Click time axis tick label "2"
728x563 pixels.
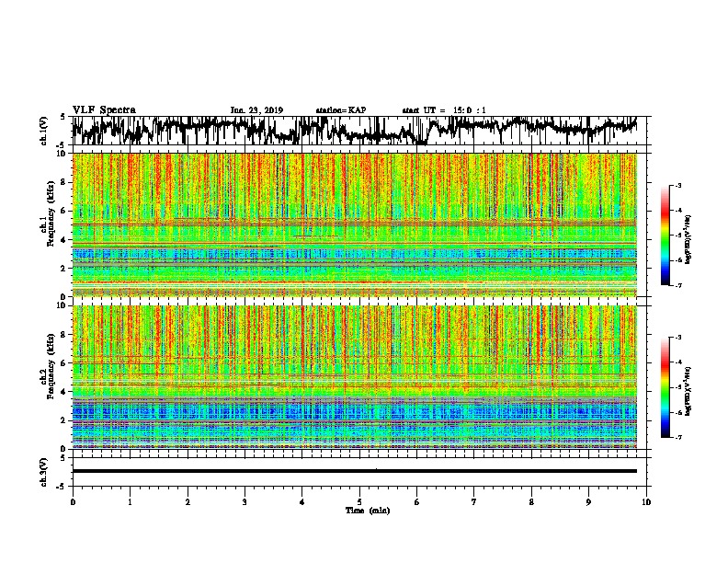[188, 502]
